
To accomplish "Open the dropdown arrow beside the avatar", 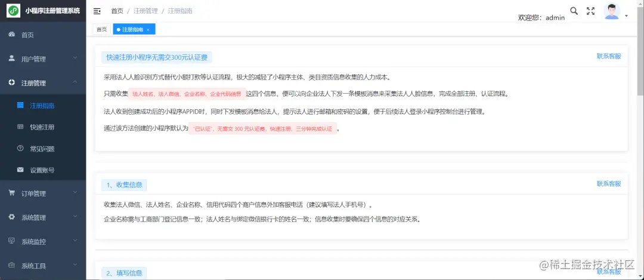I will pos(626,16).
